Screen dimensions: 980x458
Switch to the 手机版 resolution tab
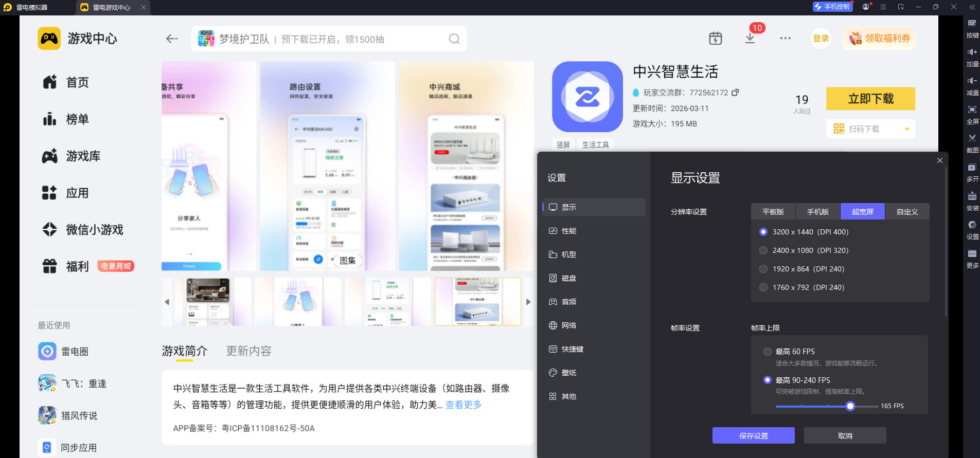(818, 211)
